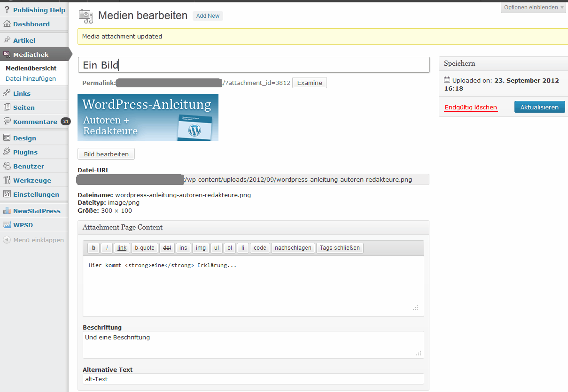The image size is (568, 392).
Task: Click the Beschriftung field resize handle
Action: coord(419,354)
